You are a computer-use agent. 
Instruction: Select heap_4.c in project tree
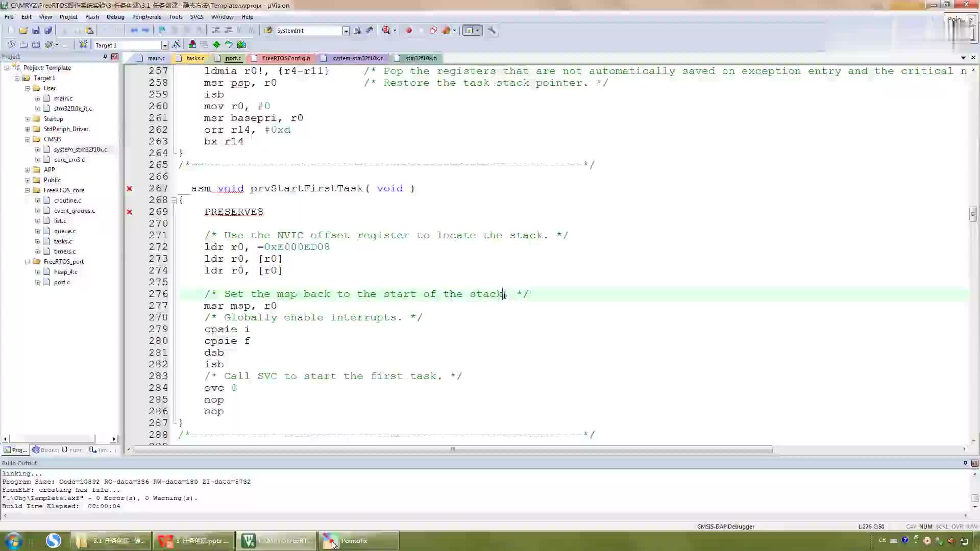pyautogui.click(x=65, y=272)
